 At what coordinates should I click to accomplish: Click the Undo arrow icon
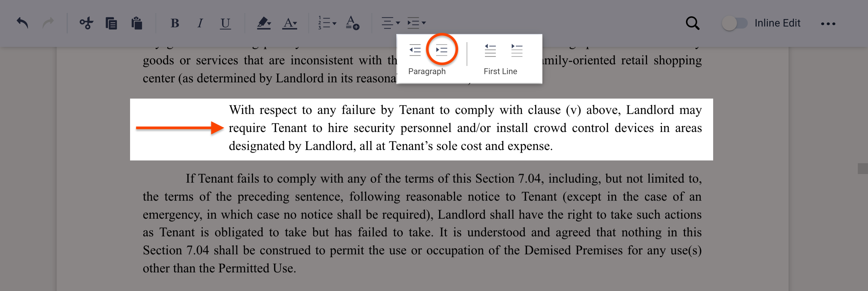pyautogui.click(x=22, y=23)
